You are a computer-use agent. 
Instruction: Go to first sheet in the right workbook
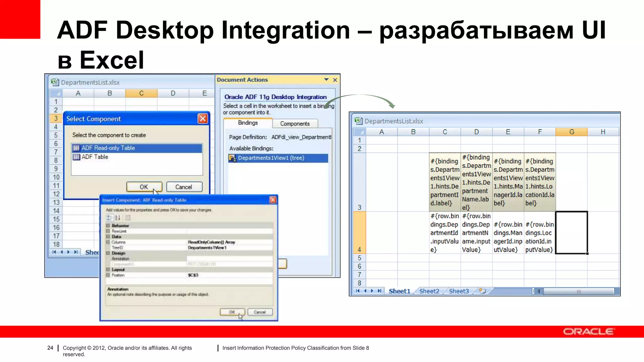click(x=358, y=291)
